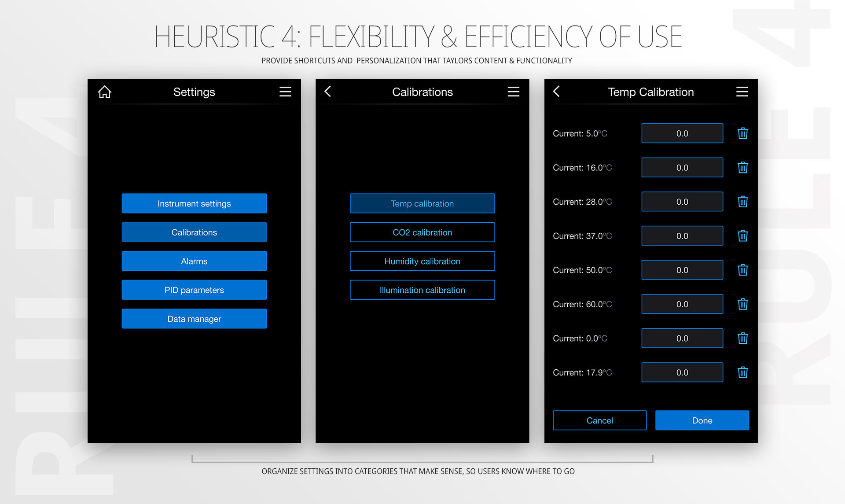Open hamburger menu on Temp Calibration screen

tap(742, 92)
